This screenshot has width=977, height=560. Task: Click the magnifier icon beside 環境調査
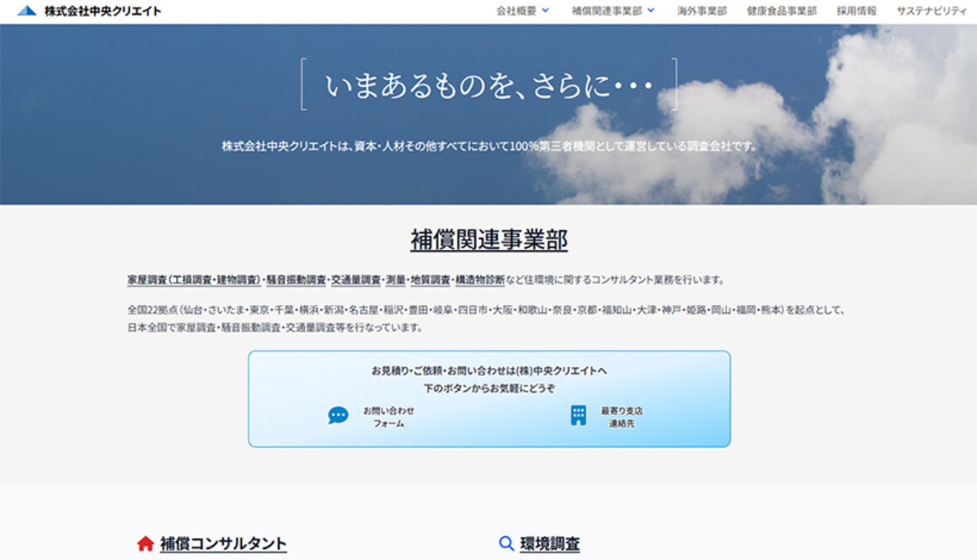pos(506,544)
